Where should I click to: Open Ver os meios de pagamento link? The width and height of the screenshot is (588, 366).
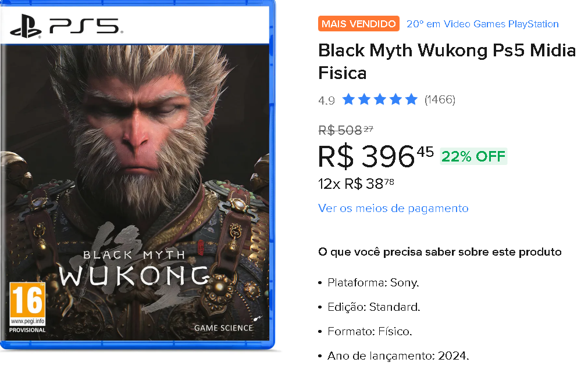click(393, 208)
